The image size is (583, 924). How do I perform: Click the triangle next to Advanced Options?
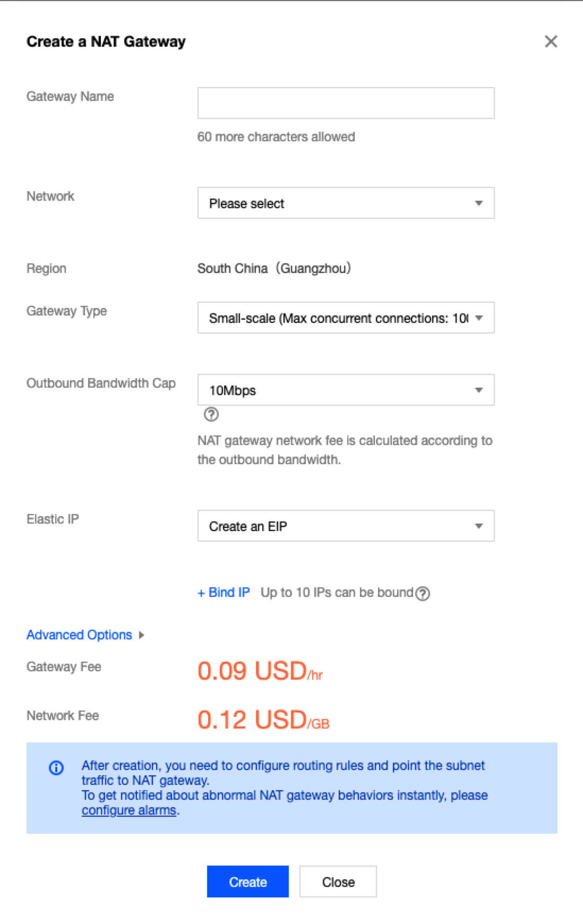pyautogui.click(x=141, y=635)
